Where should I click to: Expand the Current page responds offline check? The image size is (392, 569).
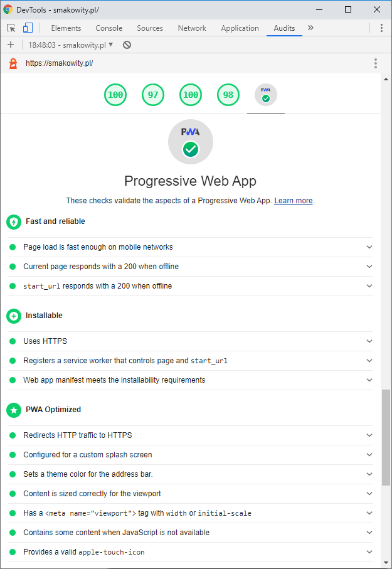click(x=369, y=266)
